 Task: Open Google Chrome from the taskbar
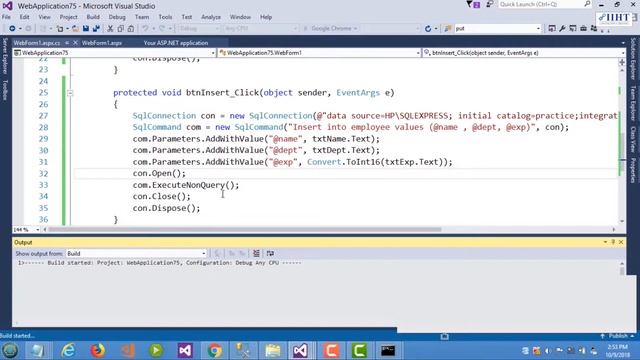[x=214, y=351]
